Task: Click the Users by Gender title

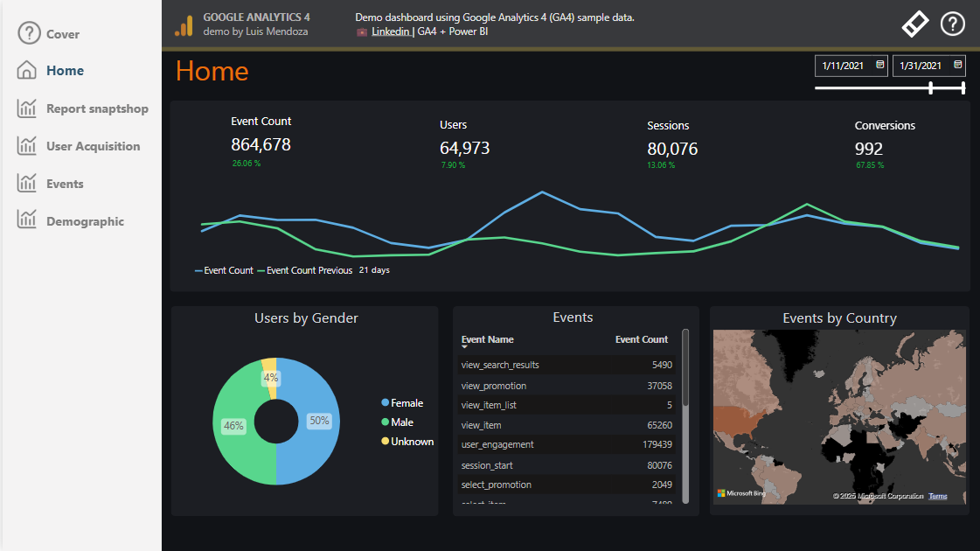Action: [x=306, y=318]
